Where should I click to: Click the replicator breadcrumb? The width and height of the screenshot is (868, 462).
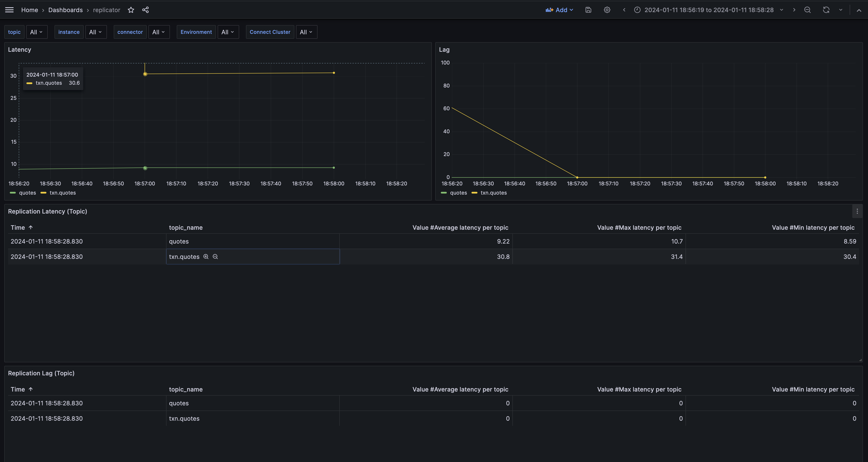point(106,10)
